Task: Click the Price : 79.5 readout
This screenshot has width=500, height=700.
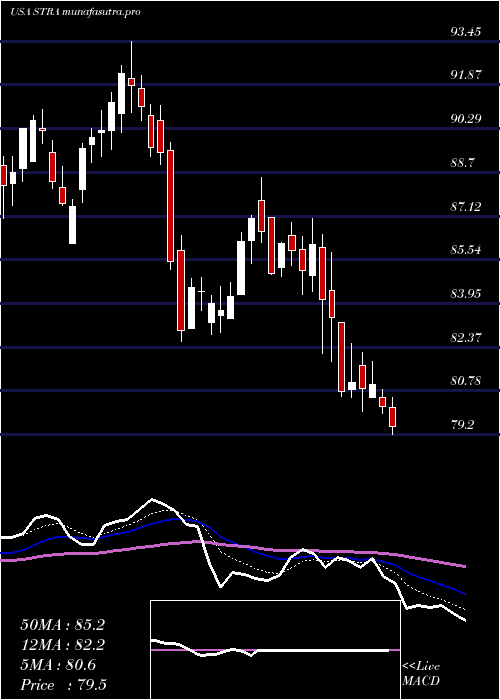Action: point(63,685)
